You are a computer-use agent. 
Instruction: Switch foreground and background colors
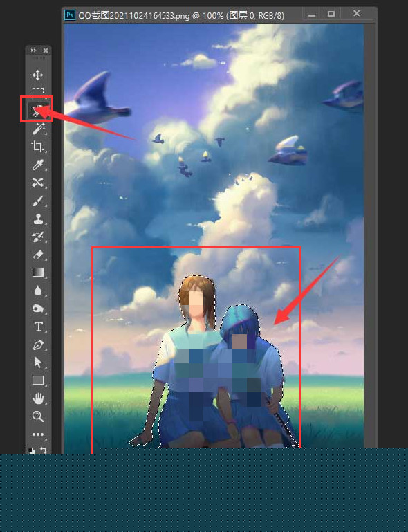tap(44, 450)
